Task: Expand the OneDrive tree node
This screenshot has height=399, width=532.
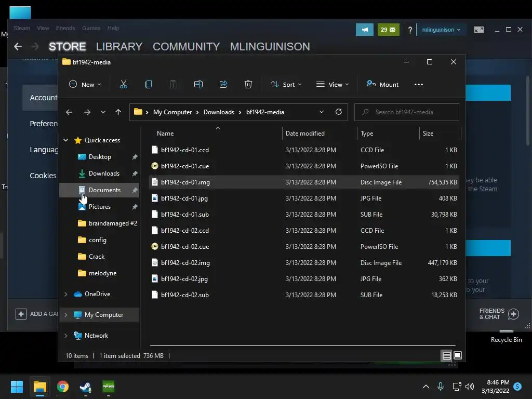Action: click(x=66, y=294)
